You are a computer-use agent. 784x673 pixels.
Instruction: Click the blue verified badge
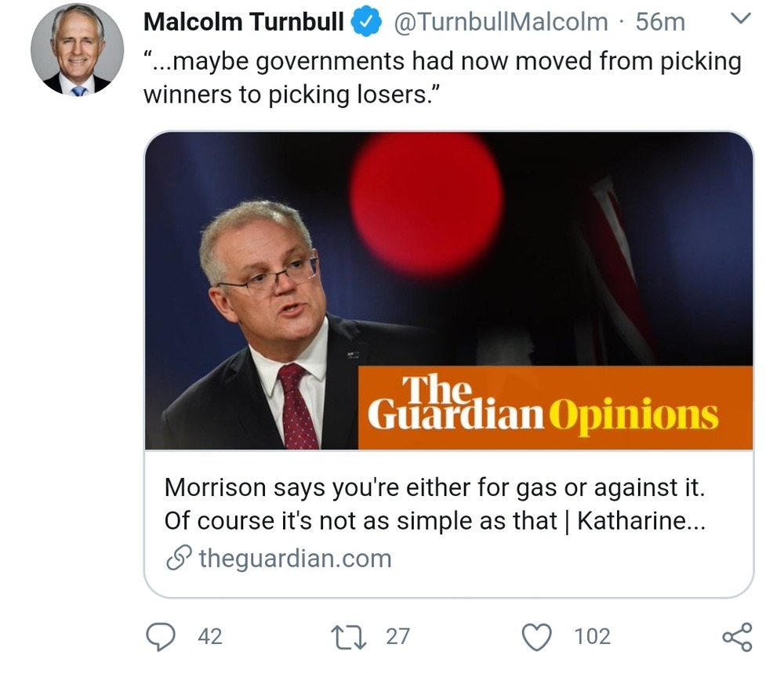(x=364, y=22)
